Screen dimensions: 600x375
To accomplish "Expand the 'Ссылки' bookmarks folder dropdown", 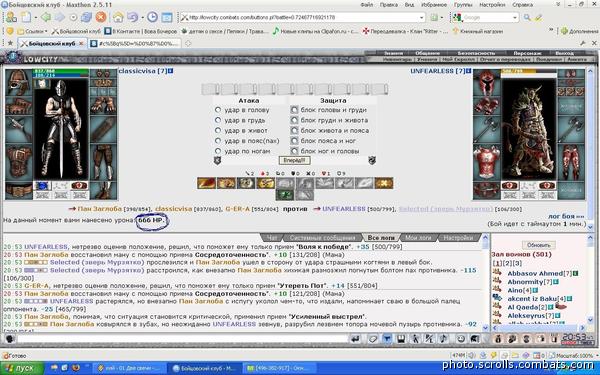I will pyautogui.click(x=46, y=31).
